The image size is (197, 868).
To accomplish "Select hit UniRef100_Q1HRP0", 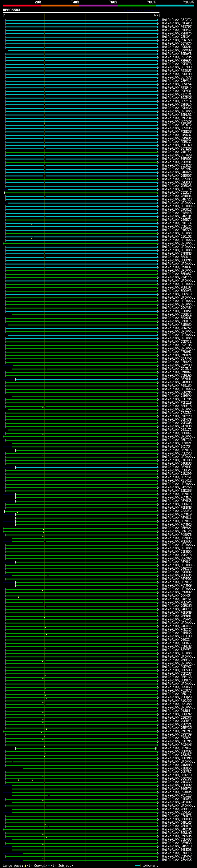I will pos(177,396).
